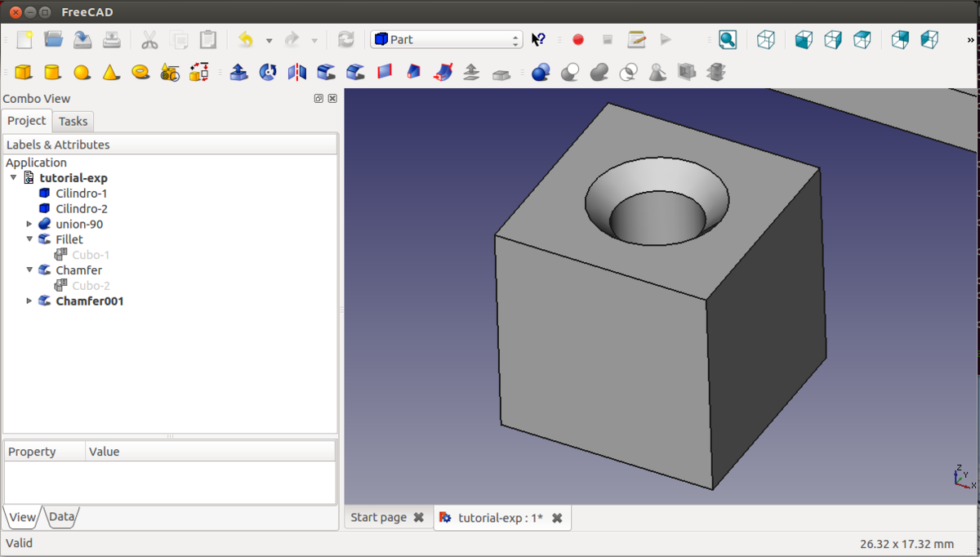Collapse the Fillet tree node
Screen dimensions: 980x557
tap(29, 239)
